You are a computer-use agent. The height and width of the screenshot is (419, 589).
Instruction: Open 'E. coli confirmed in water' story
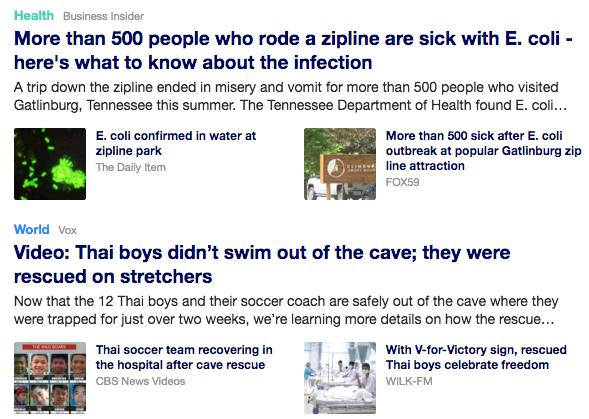[x=176, y=143]
